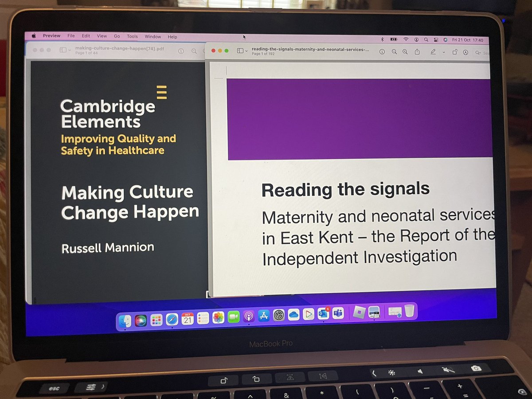
Task: Click Bluetooth icon in menu bar
Action: pyautogui.click(x=382, y=39)
